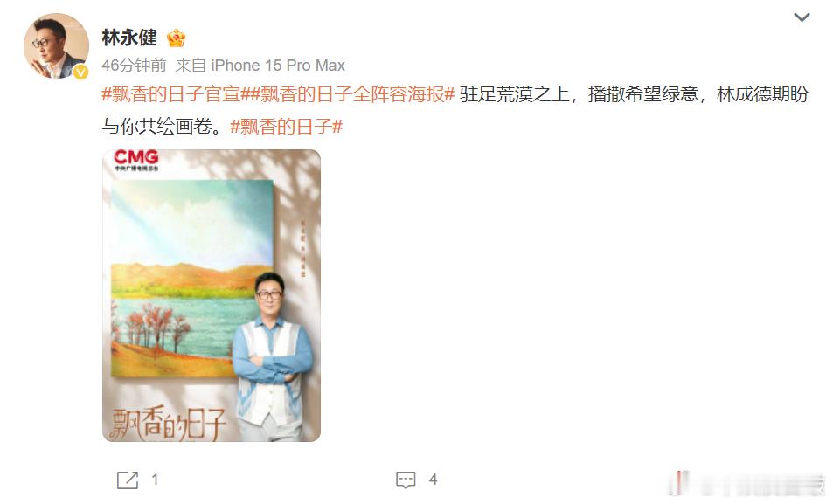This screenshot has height=504, width=833.
Task: Open the post options chevron menu
Action: (x=802, y=17)
